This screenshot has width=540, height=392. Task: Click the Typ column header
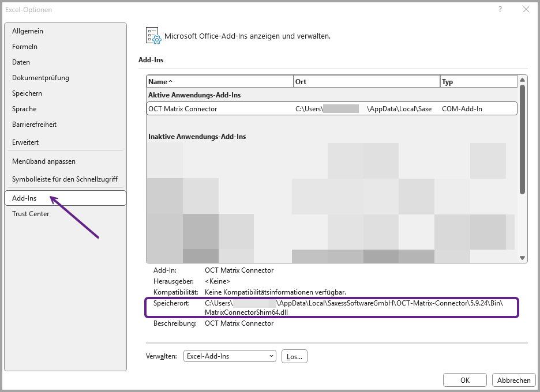(x=478, y=82)
